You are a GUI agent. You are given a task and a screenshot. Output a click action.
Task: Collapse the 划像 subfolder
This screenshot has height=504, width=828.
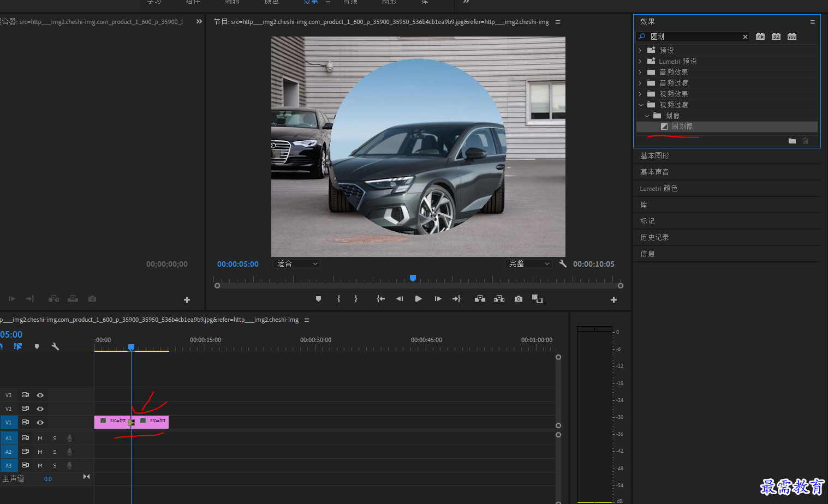[x=647, y=116]
